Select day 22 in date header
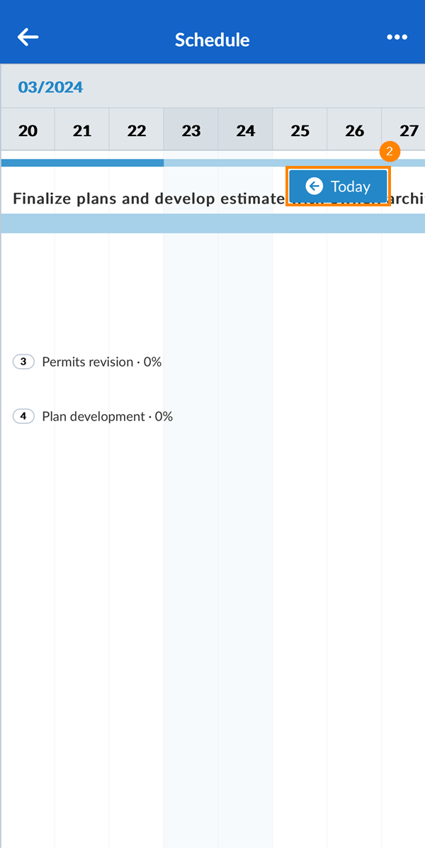This screenshot has height=868, width=425. (x=137, y=130)
